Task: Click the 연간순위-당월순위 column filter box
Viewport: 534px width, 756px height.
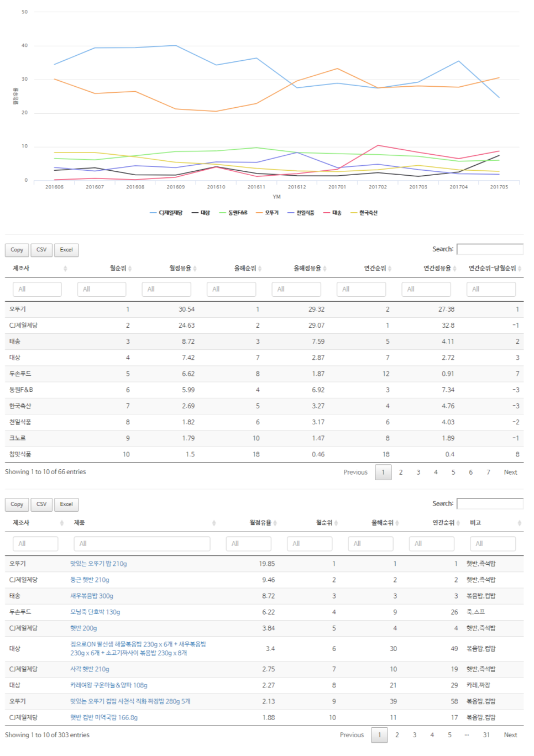Action: (x=491, y=289)
